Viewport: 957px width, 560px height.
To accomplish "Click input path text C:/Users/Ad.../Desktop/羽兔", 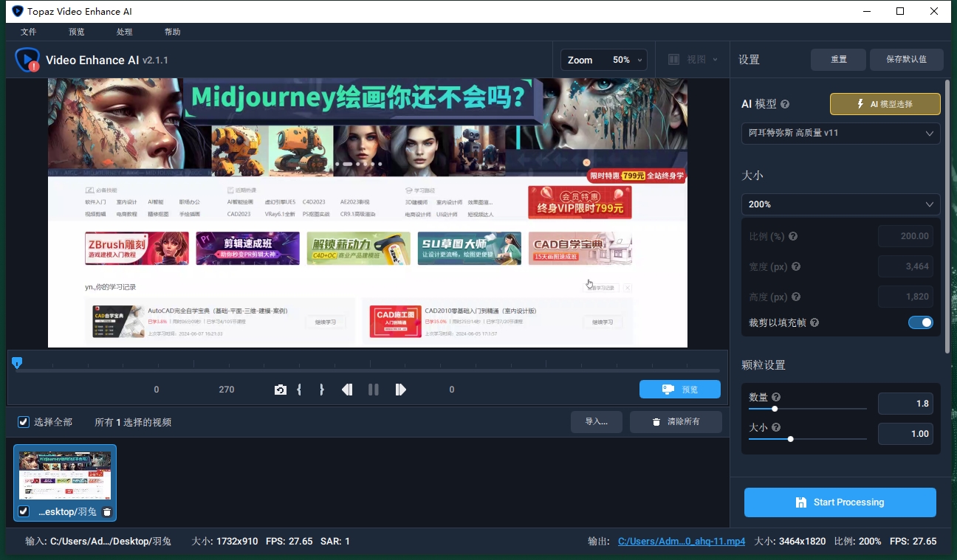I will click(111, 541).
